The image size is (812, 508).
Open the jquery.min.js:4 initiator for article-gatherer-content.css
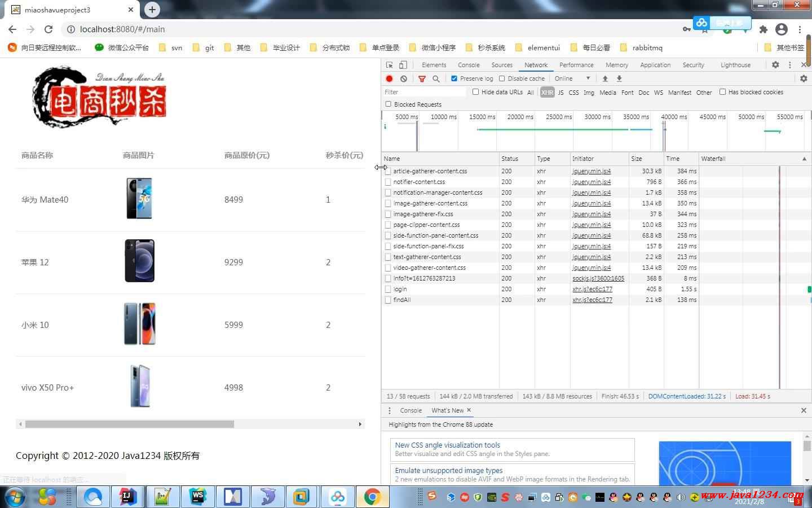pyautogui.click(x=592, y=171)
